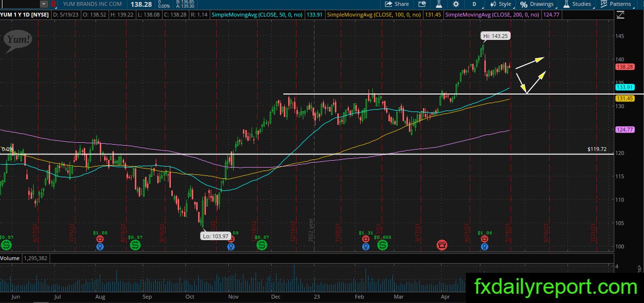Viewport: 644px width, 303px height.
Task: Open the D timeframe dropdown
Action: tap(475, 4)
